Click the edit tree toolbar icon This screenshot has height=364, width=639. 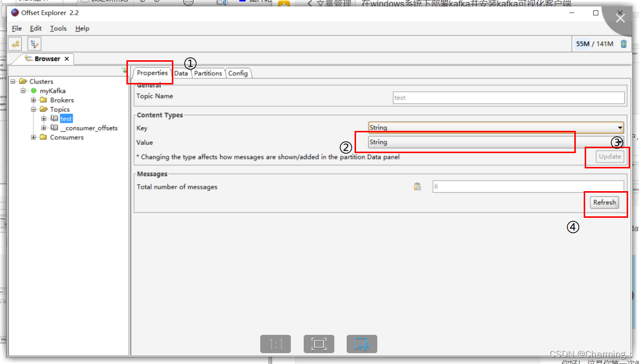[x=35, y=44]
